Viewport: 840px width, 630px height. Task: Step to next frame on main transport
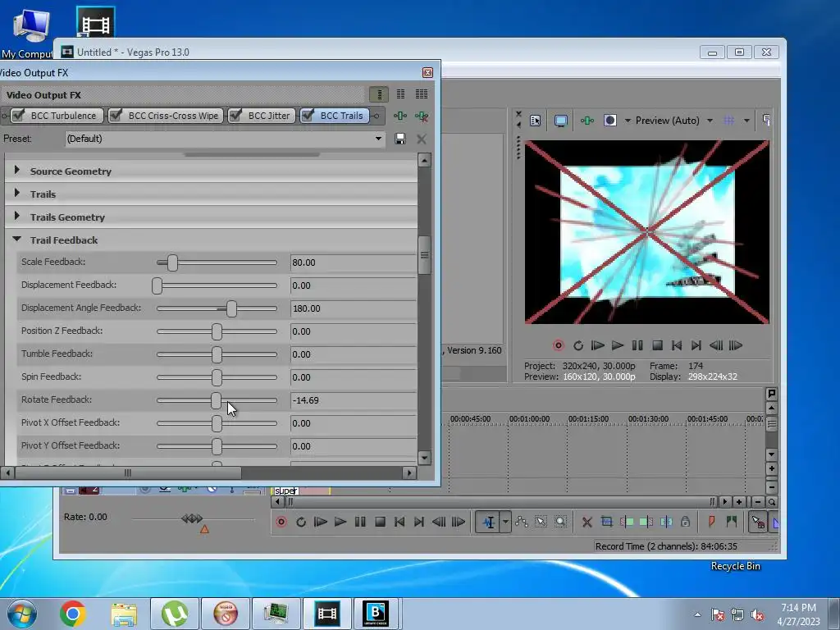(x=459, y=522)
